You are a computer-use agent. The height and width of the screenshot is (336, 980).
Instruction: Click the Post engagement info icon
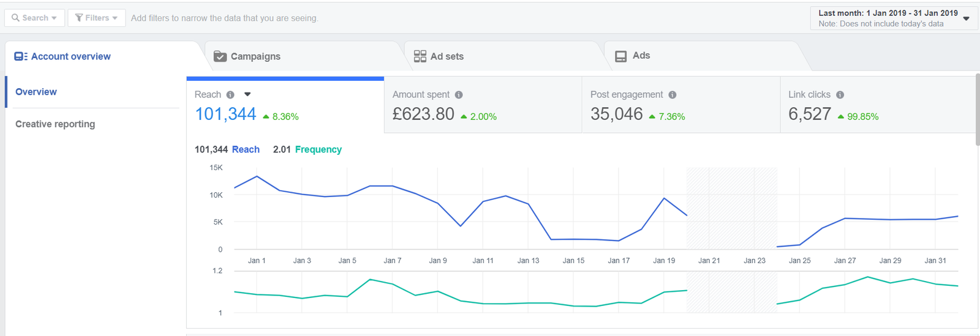point(673,95)
